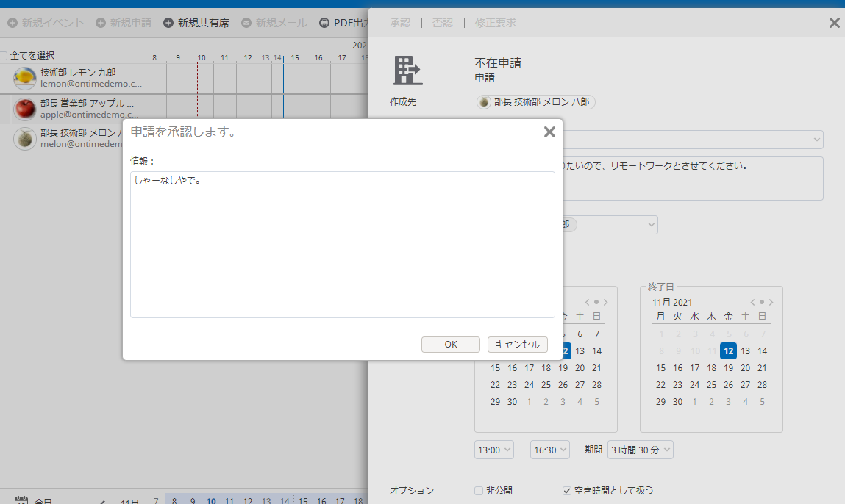
Task: Open the PDF出力 export icon
Action: tap(324, 22)
